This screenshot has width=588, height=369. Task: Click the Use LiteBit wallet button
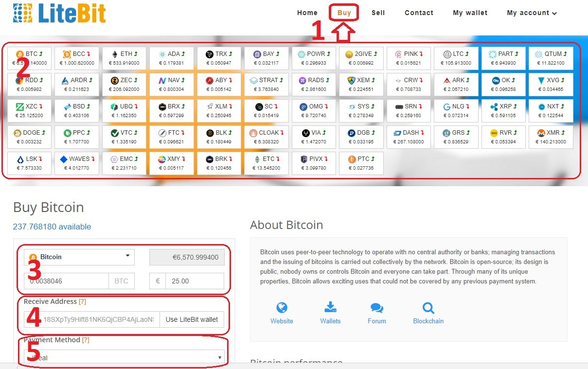(x=192, y=319)
